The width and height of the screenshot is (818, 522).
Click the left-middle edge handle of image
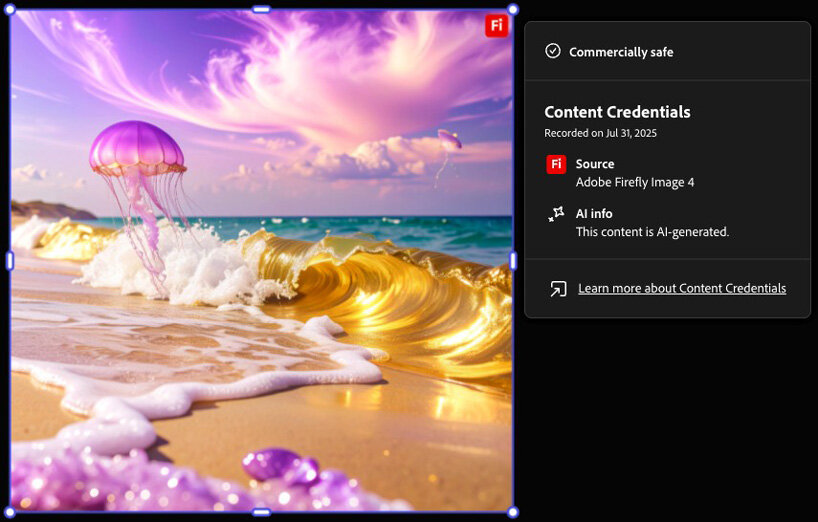pos(10,261)
